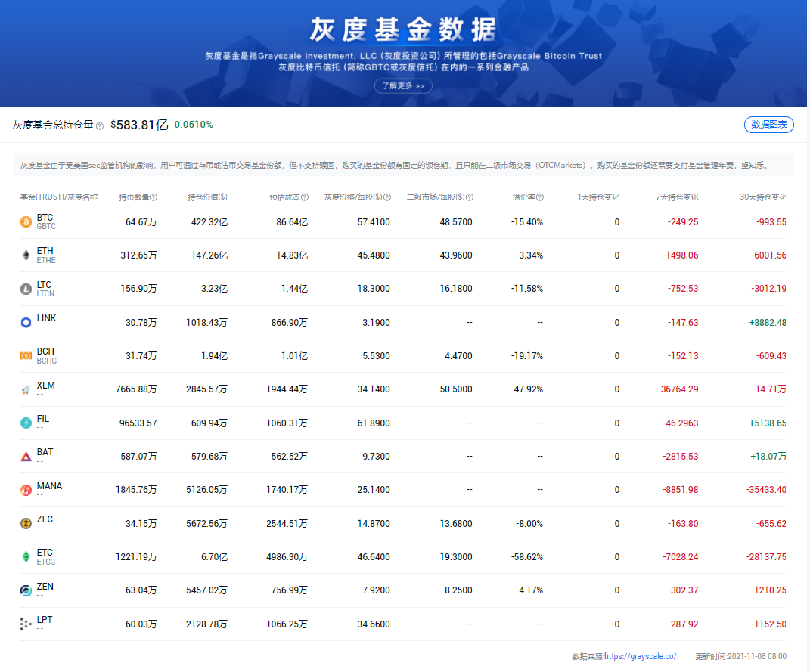This screenshot has width=810, height=672.
Task: Click help icon next to 灰度价格/每股($)
Action: coord(387,197)
